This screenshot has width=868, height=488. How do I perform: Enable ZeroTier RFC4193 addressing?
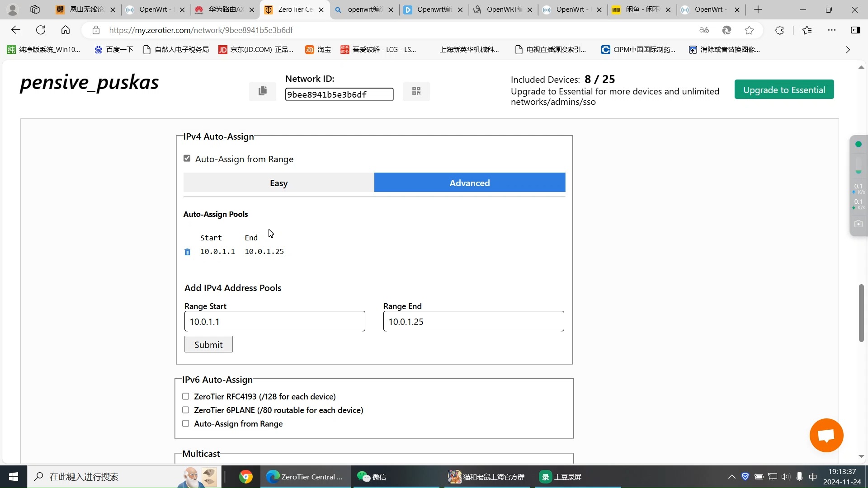(x=185, y=396)
